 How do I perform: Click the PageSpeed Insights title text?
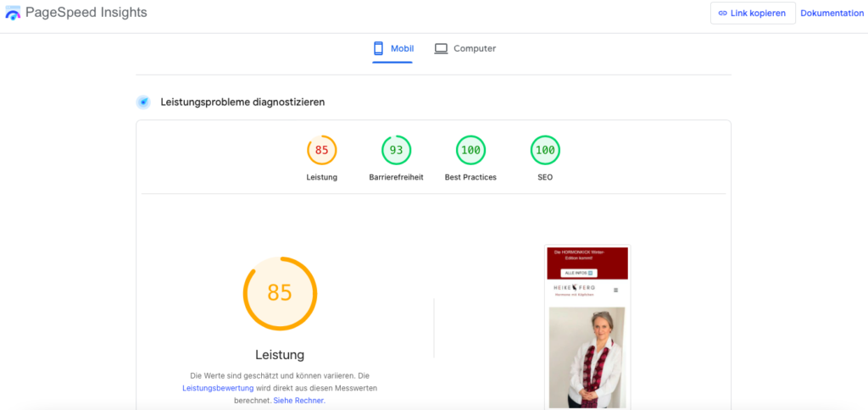click(x=86, y=13)
